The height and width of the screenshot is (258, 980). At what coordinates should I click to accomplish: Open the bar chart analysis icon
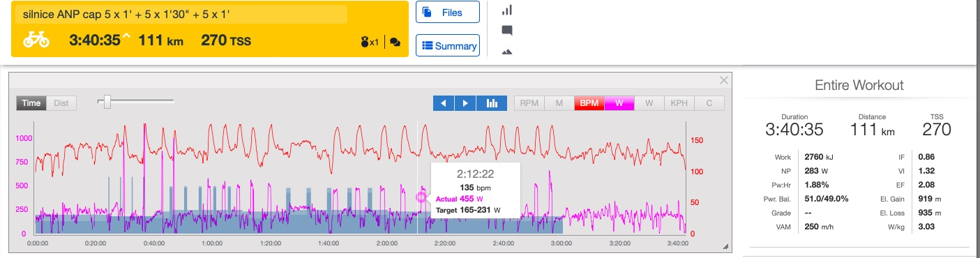pyautogui.click(x=507, y=10)
